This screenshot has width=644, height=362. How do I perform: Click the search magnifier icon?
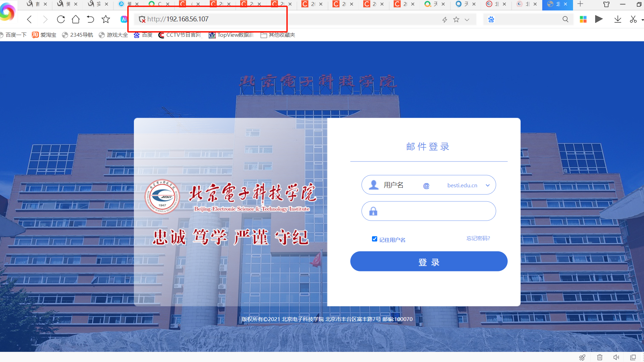565,19
